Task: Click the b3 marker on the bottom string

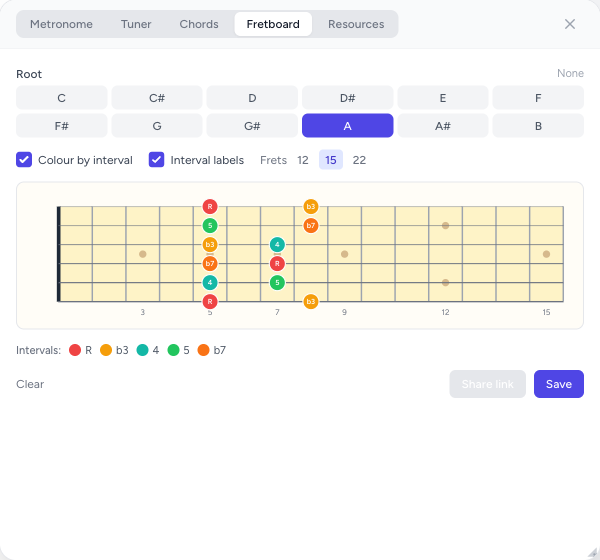Action: (311, 302)
